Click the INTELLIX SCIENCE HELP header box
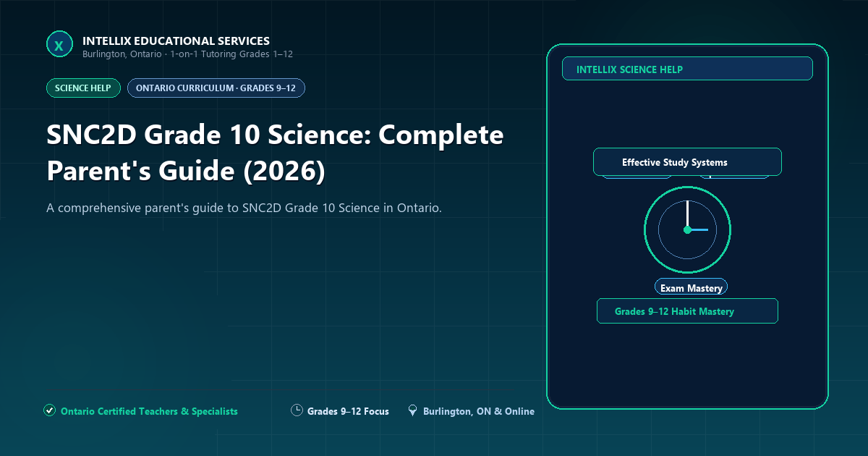868x456 pixels. click(687, 69)
